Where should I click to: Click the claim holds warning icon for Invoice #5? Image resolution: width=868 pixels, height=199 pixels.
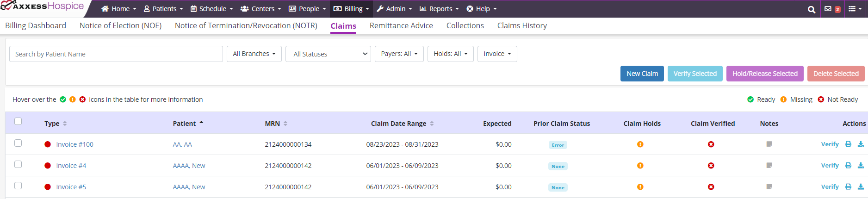click(640, 187)
